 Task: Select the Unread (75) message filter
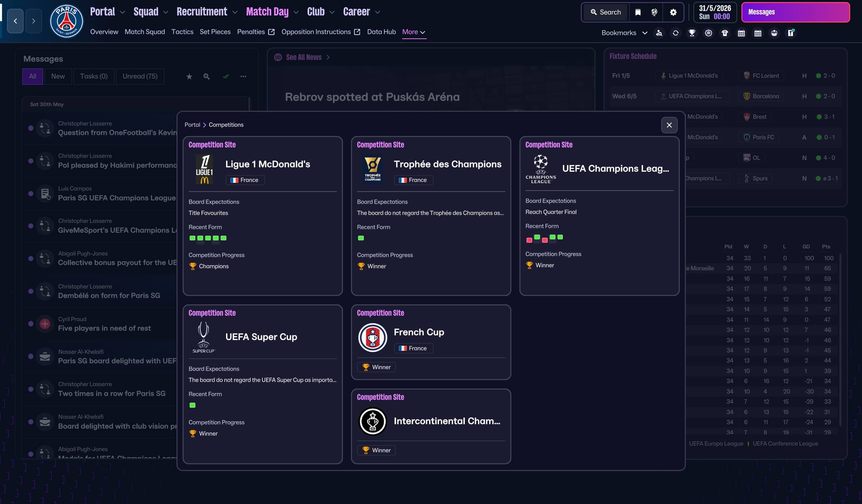pyautogui.click(x=140, y=76)
